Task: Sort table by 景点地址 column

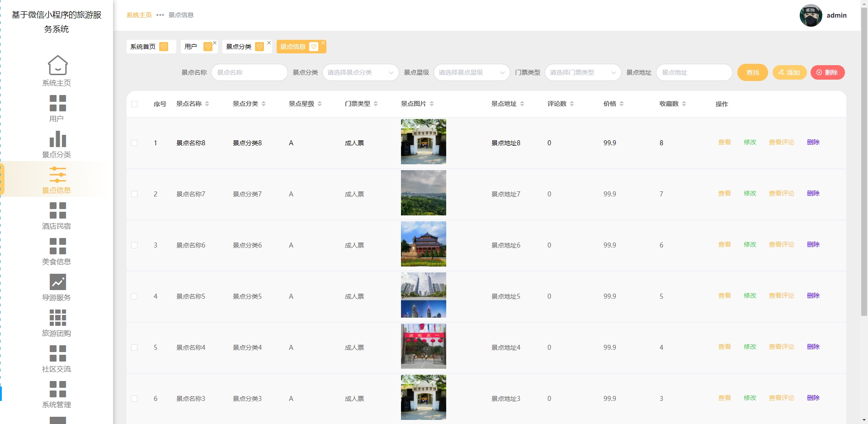Action: coord(522,104)
